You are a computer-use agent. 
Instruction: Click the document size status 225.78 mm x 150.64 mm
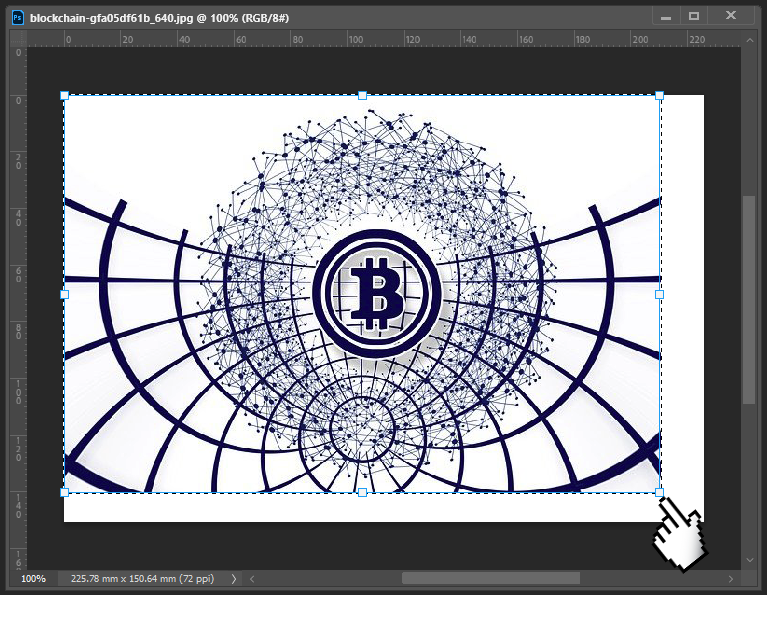(142, 578)
